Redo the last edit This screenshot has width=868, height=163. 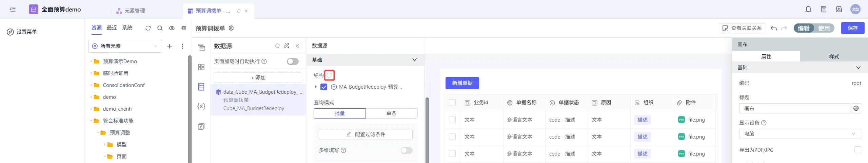coord(784,28)
